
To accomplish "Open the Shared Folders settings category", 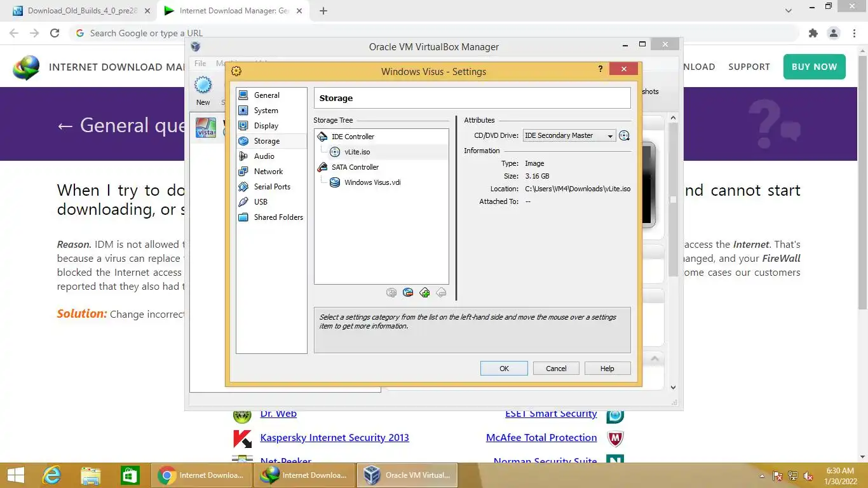I will (x=271, y=217).
